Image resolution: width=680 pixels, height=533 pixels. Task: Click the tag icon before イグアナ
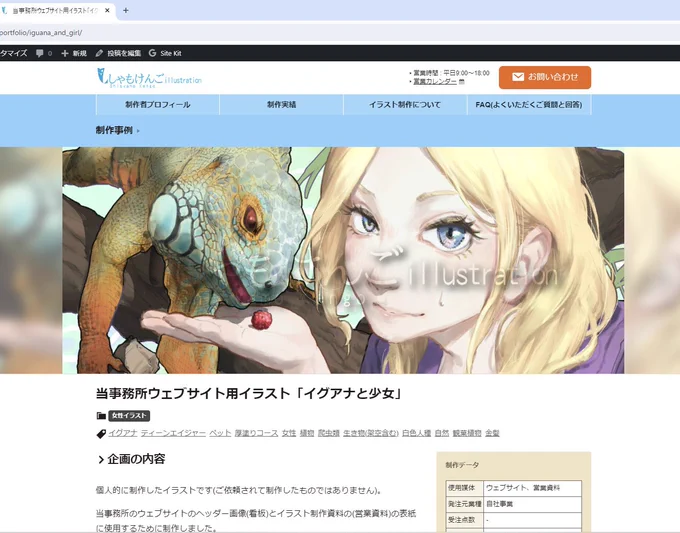pos(101,433)
